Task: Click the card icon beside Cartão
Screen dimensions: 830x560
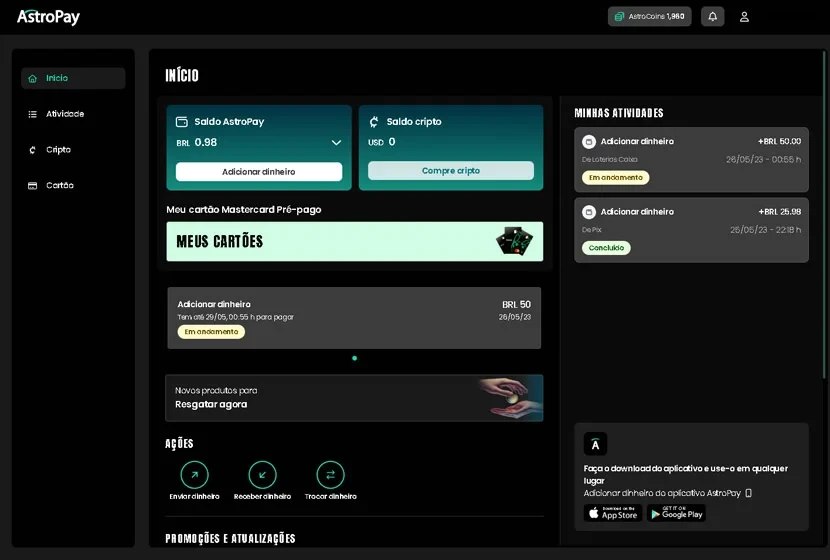Action: click(32, 186)
